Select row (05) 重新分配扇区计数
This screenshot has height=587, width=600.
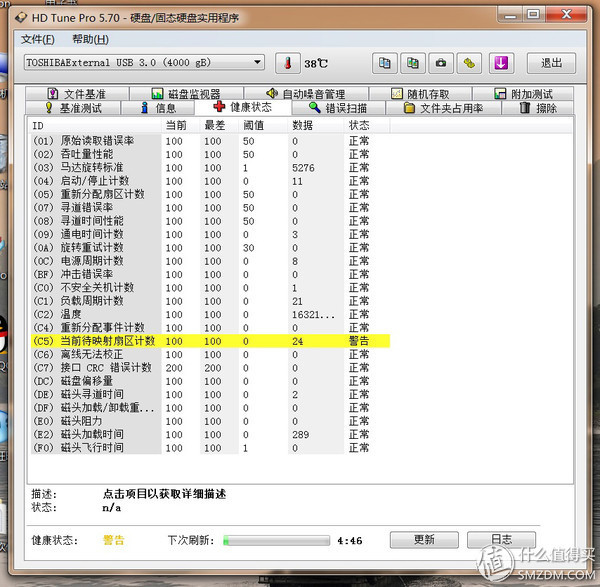210,194
